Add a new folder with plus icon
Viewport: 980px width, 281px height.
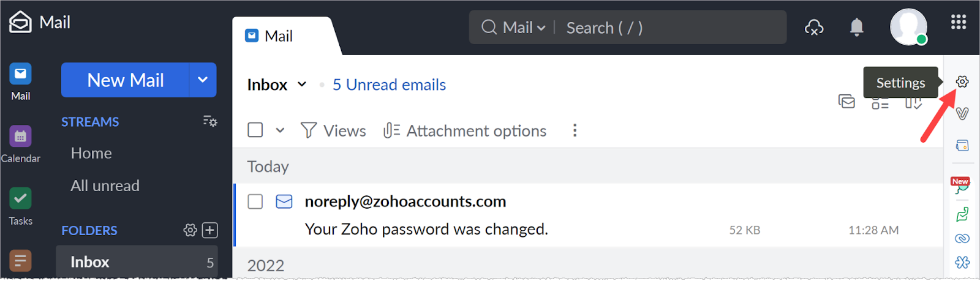click(210, 230)
